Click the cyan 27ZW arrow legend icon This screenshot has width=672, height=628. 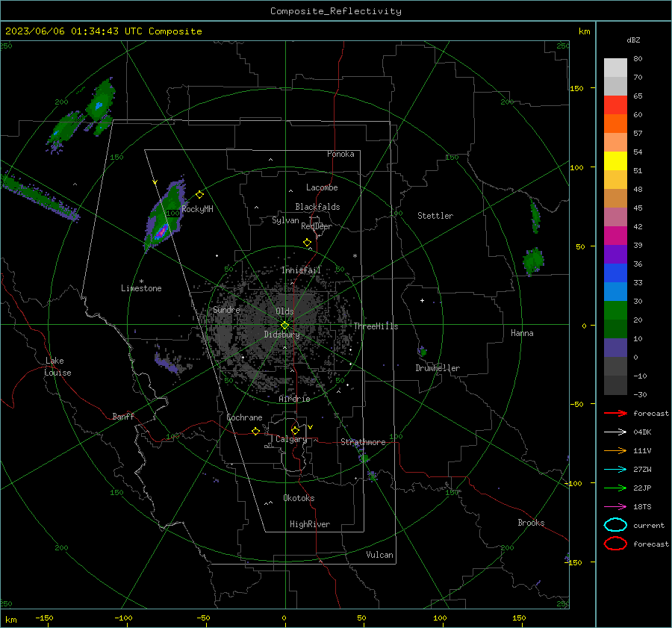(615, 470)
